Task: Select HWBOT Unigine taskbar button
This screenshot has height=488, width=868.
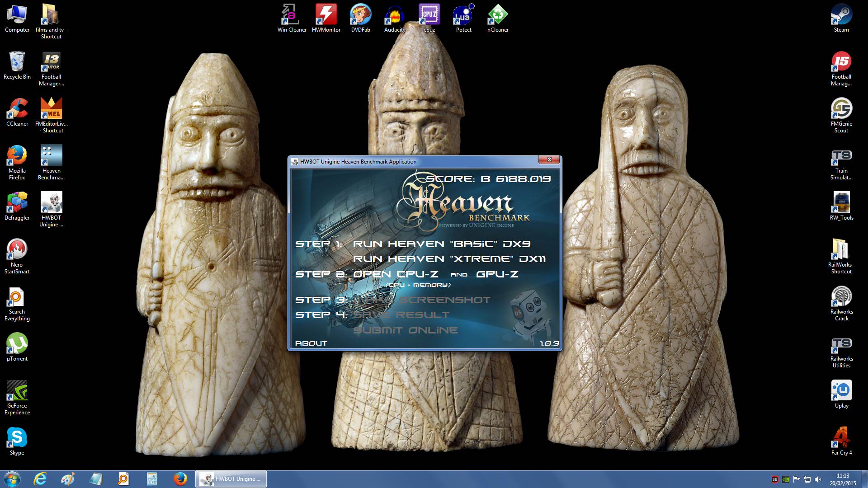Action: [x=231, y=479]
